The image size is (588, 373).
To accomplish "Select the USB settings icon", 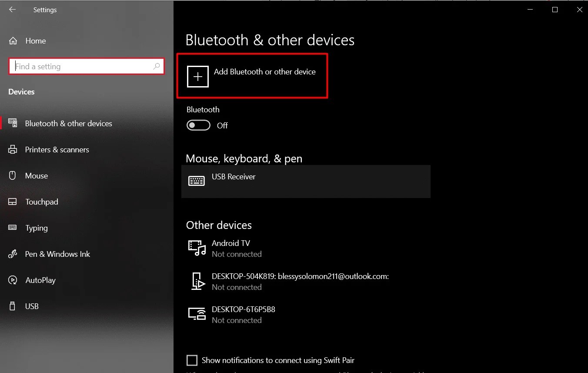I will pyautogui.click(x=13, y=306).
